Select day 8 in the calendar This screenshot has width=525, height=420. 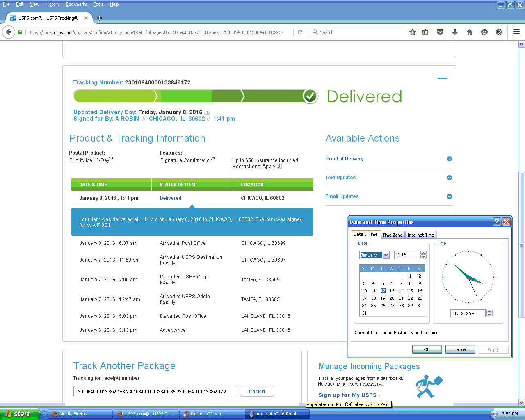pyautogui.click(x=410, y=283)
